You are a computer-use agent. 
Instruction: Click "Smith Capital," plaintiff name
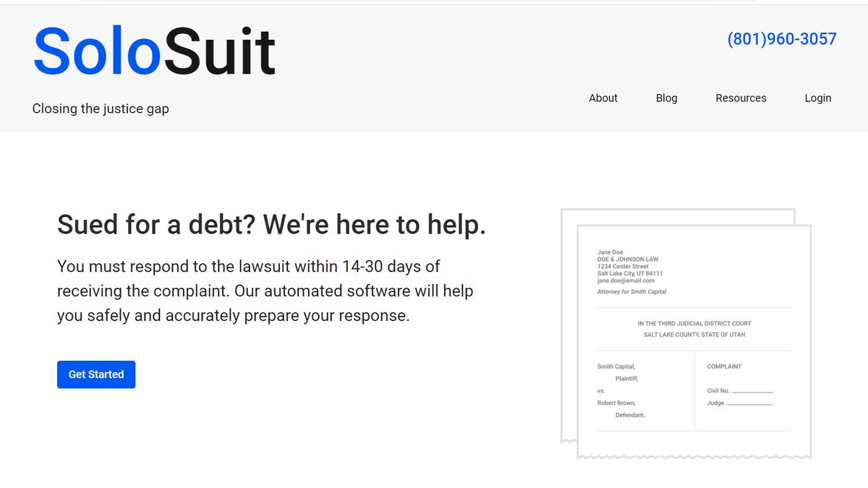coord(616,367)
